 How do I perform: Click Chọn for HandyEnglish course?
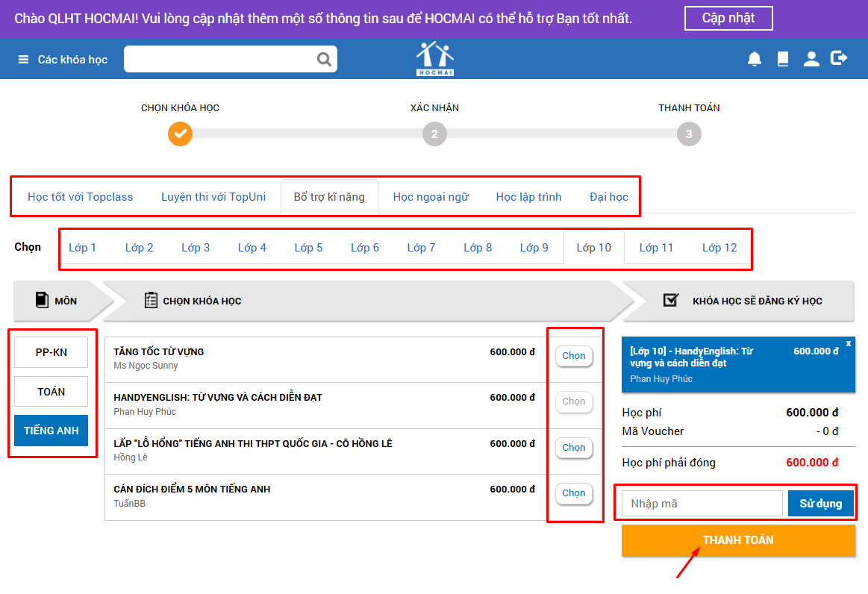coord(573,401)
